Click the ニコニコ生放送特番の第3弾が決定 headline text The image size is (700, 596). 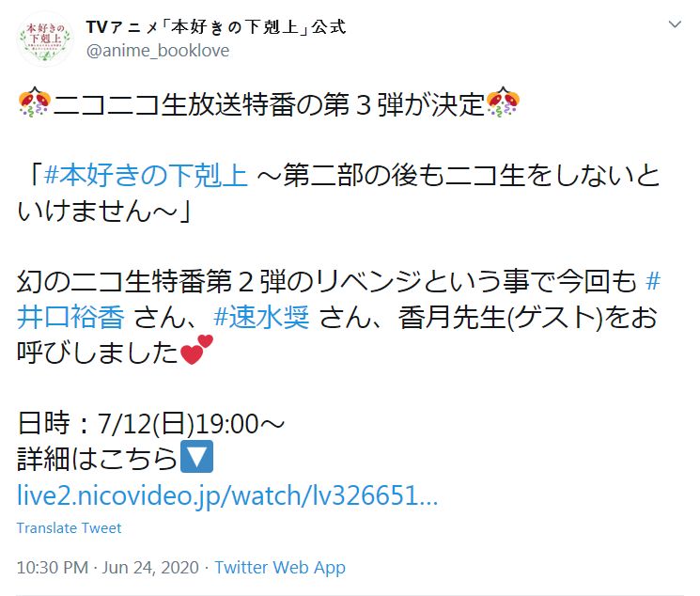tap(269, 104)
